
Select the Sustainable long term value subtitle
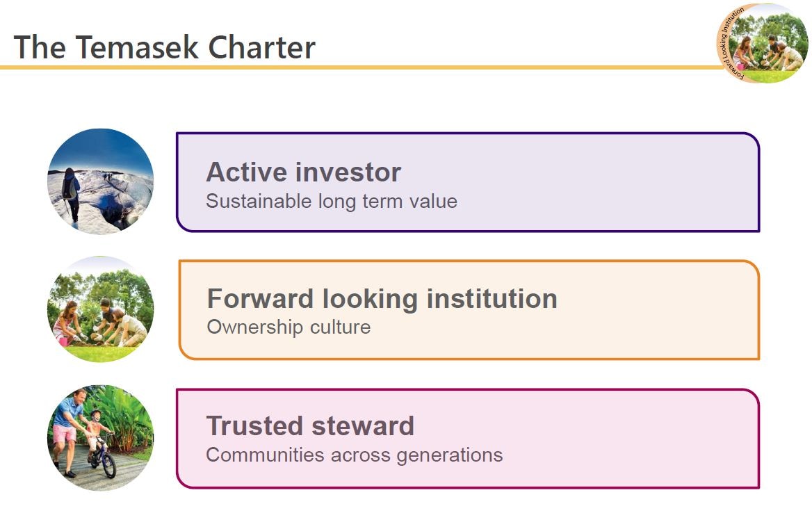pos(332,202)
